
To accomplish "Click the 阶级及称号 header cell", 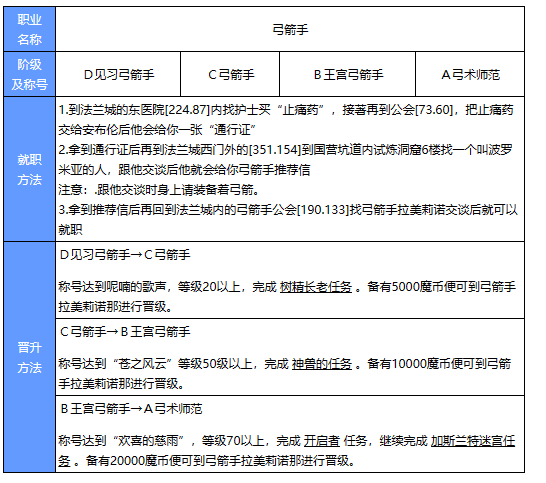I will (x=30, y=74).
